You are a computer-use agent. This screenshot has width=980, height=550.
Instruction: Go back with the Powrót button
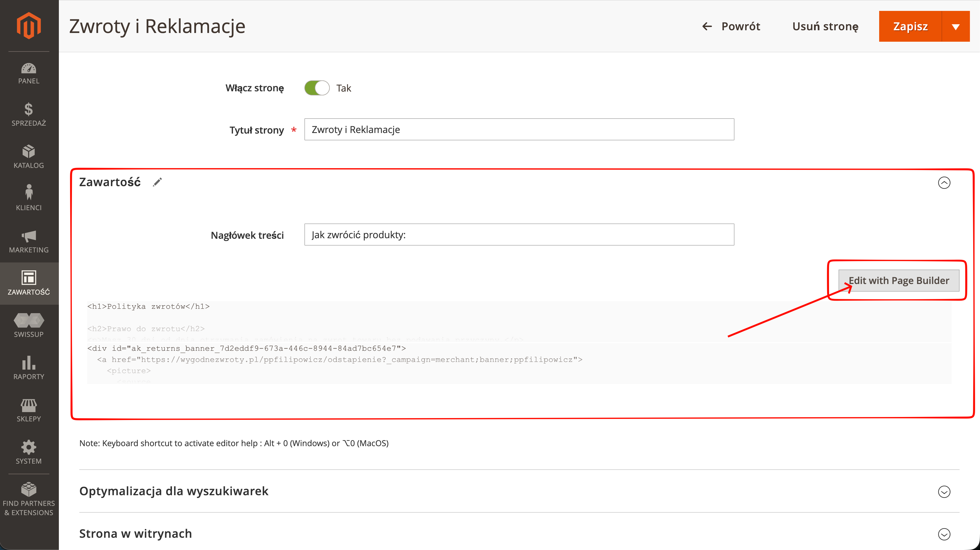(731, 26)
